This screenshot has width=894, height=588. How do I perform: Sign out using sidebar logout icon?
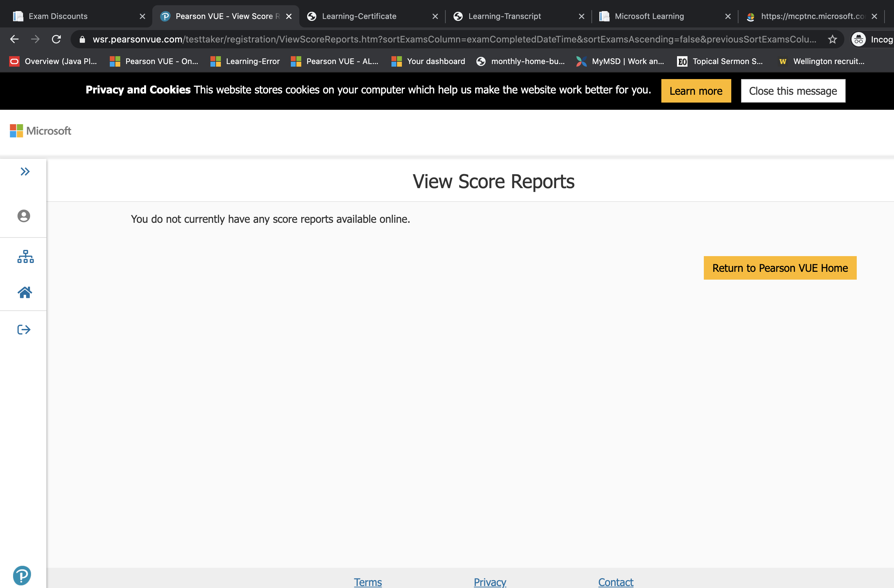(24, 329)
